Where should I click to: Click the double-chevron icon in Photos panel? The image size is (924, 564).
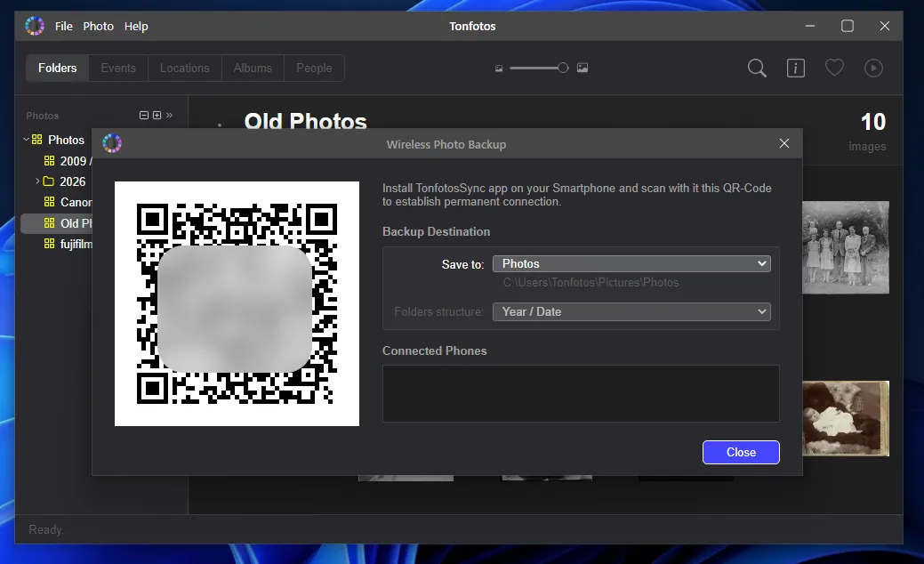coord(169,115)
